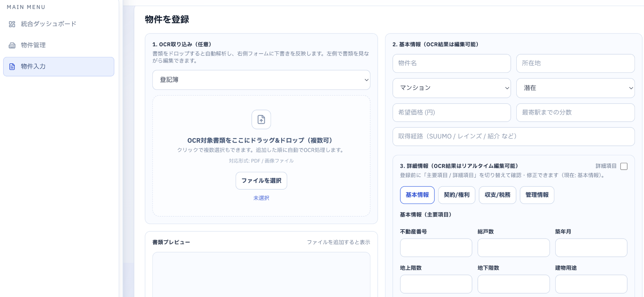Click the 最寄駅までの分数 field
This screenshot has height=297, width=644.
coord(576,113)
